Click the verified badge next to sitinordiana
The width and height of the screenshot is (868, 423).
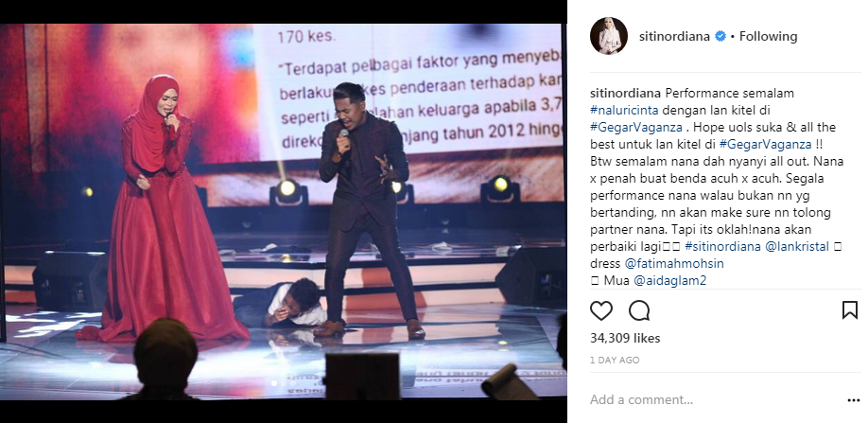[720, 37]
